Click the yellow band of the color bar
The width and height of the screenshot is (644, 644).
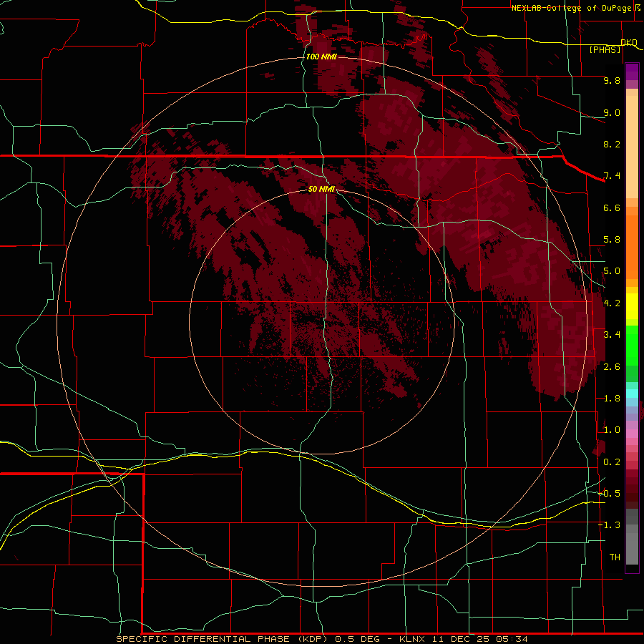pos(632,306)
